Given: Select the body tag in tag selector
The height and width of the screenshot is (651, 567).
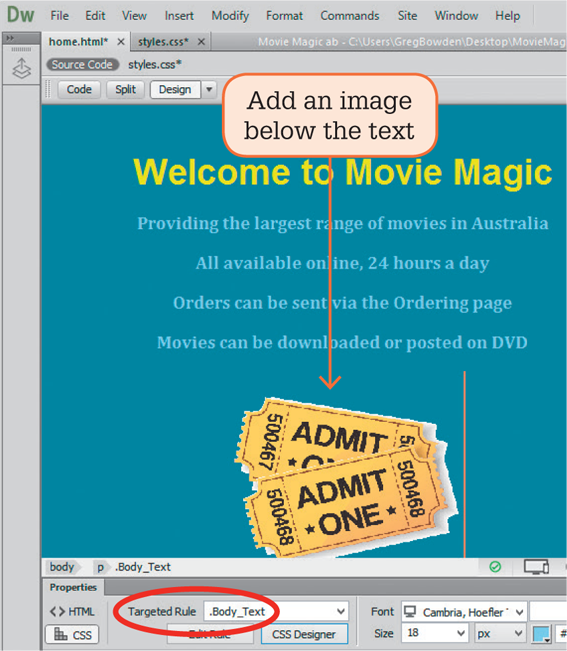Looking at the screenshot, I should [61, 567].
